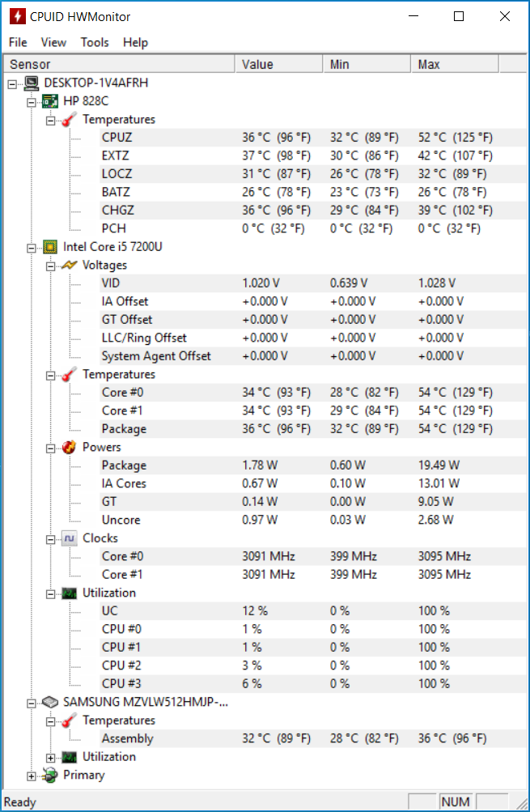Expand the SAMSUNG Utilization node
The width and height of the screenshot is (530, 812).
pyautogui.click(x=51, y=758)
